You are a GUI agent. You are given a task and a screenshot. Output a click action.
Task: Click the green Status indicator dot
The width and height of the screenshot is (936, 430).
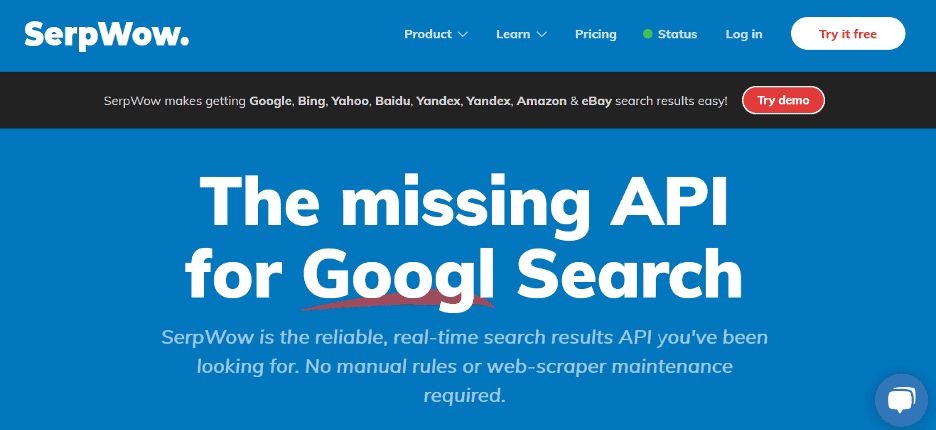(x=648, y=34)
